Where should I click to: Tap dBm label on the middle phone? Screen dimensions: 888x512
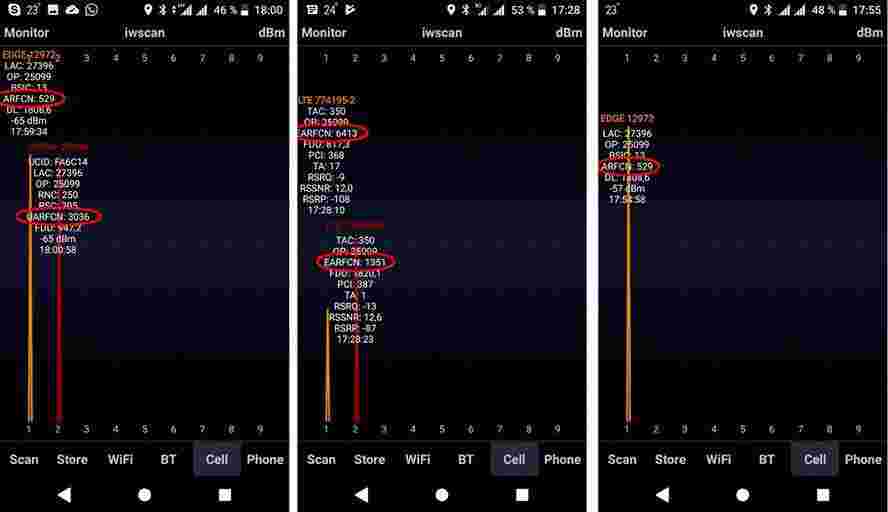click(569, 33)
